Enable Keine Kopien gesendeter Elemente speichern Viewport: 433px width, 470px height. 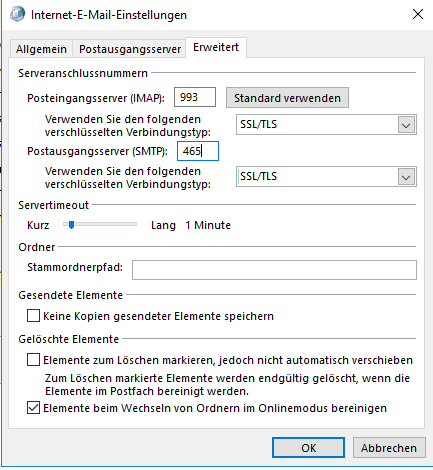click(33, 316)
